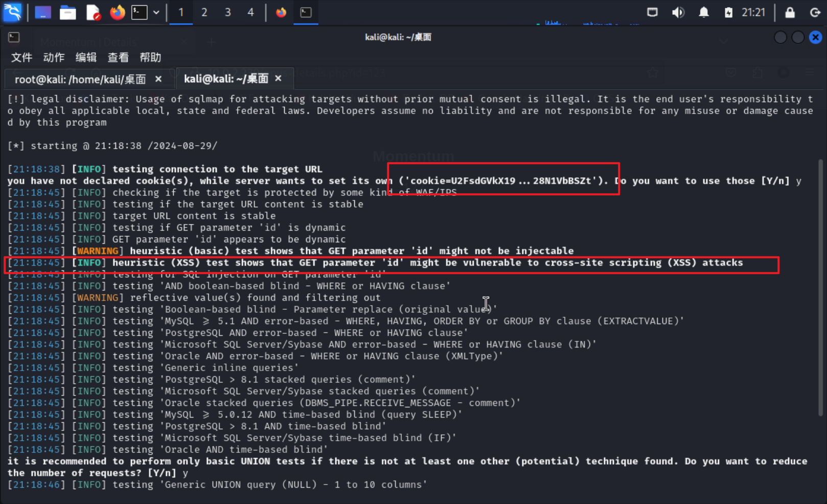Image resolution: width=827 pixels, height=504 pixels.
Task: Open the 编辑 menu
Action: click(86, 57)
